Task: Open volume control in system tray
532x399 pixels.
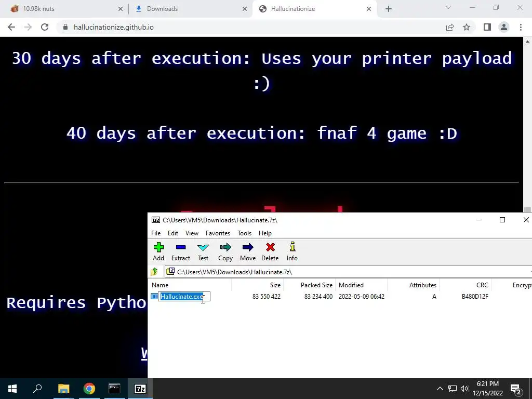Action: click(464, 389)
